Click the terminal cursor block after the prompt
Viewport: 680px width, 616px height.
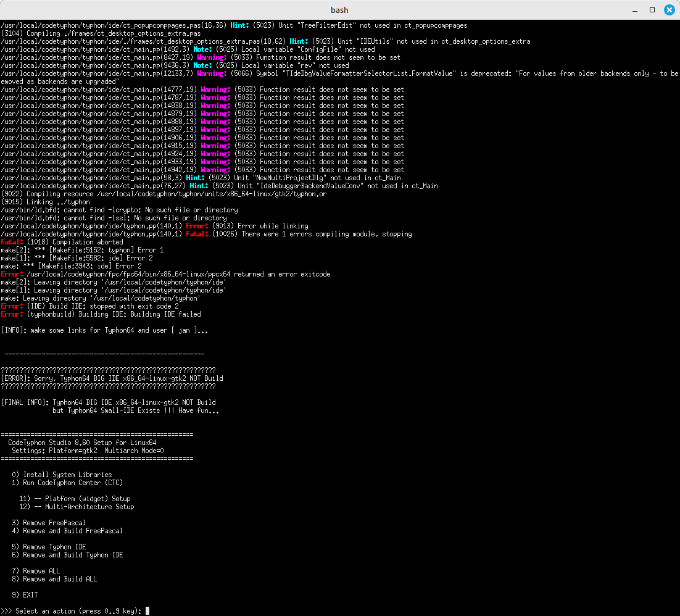(147, 611)
